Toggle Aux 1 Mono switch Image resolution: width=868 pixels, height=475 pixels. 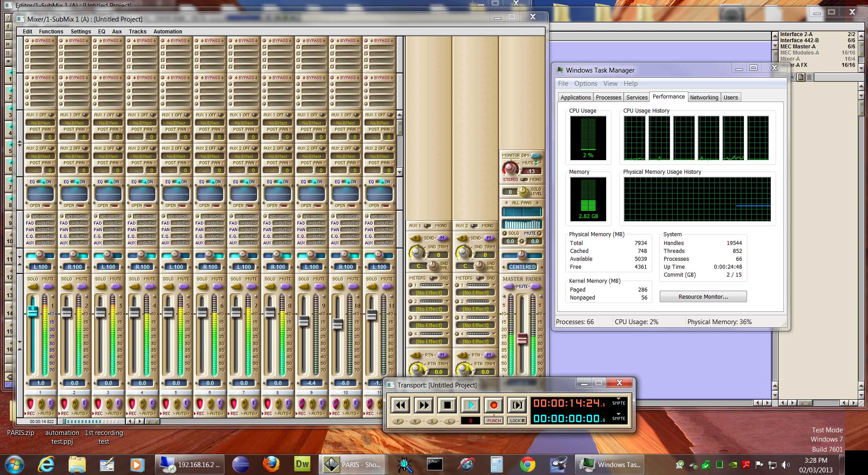427,226
